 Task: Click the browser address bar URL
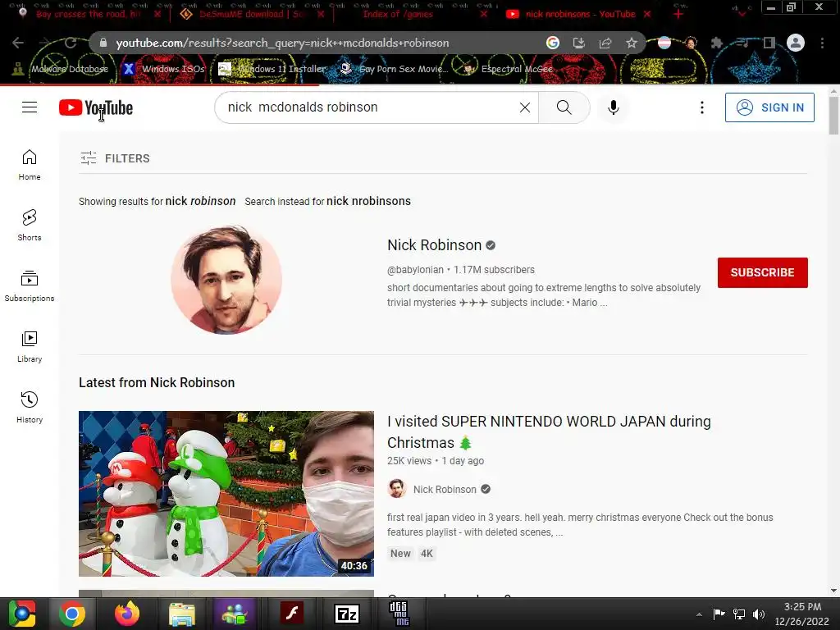pos(282,43)
